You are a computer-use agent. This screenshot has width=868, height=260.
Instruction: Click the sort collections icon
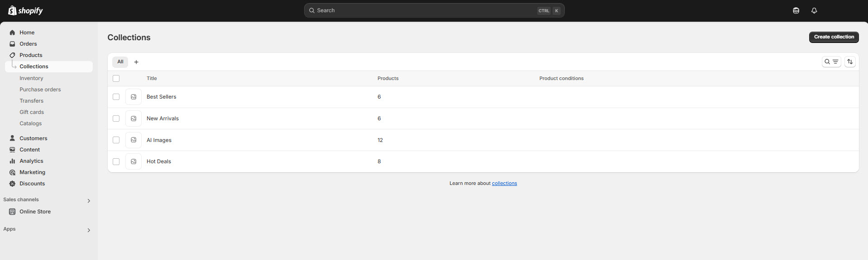[849, 62]
